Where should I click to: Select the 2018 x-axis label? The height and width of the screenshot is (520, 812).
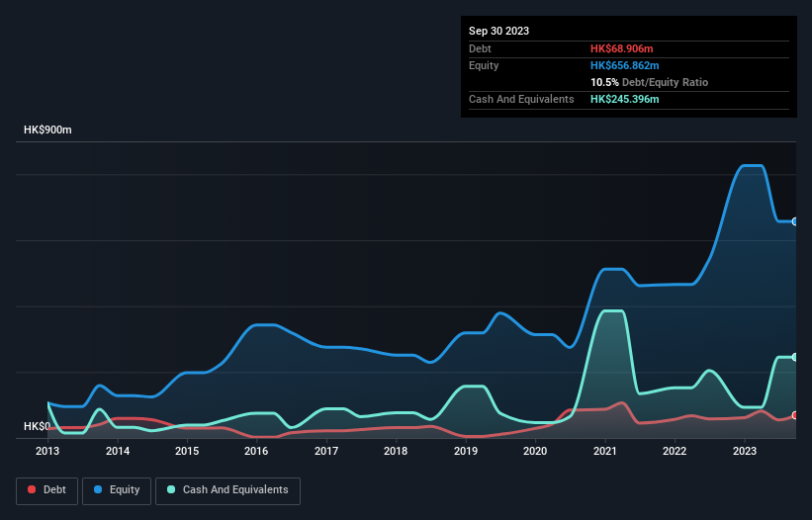396,451
